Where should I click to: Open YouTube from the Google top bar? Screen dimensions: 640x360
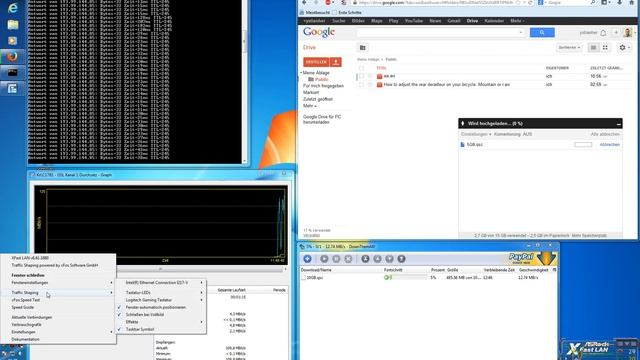413,20
